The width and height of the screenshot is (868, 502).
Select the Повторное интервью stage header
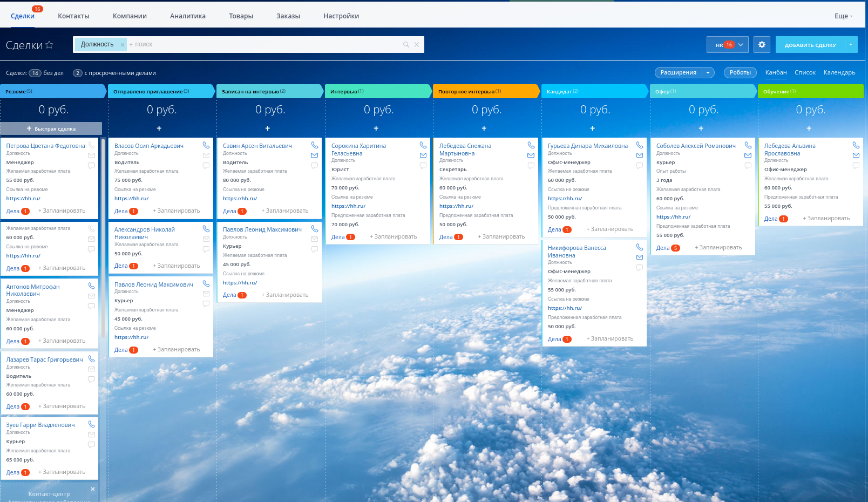click(485, 92)
